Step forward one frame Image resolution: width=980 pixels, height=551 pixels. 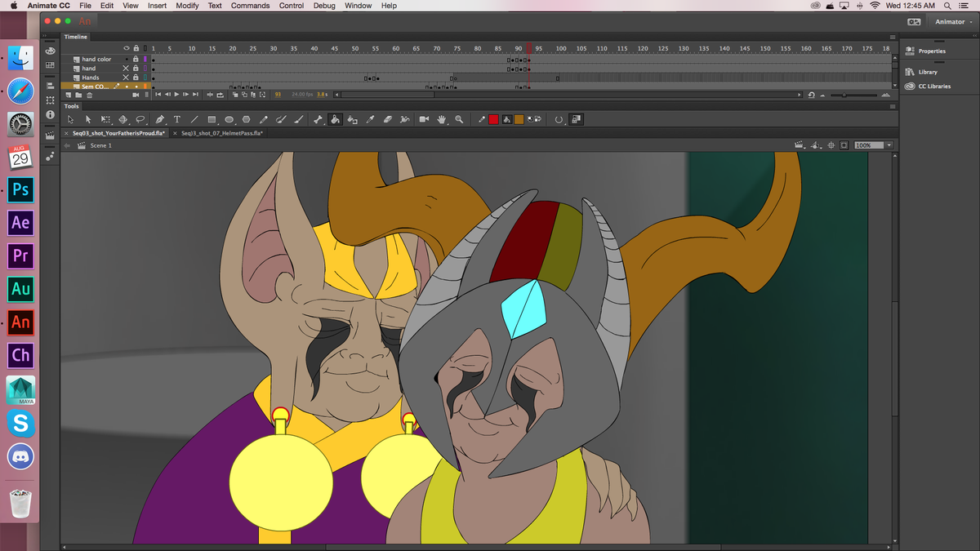click(185, 95)
